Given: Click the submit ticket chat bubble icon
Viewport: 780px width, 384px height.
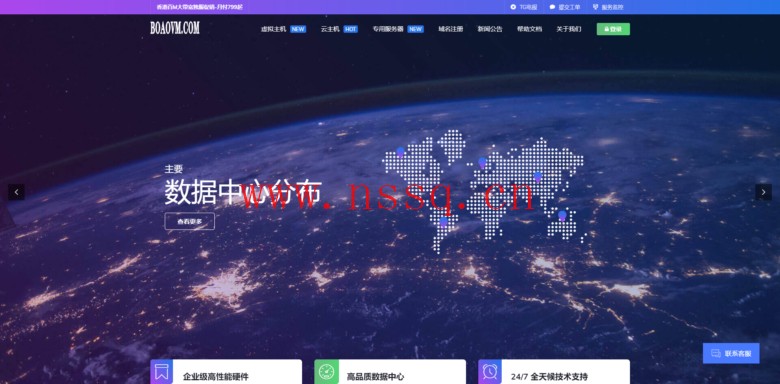Looking at the screenshot, I should 552,7.
